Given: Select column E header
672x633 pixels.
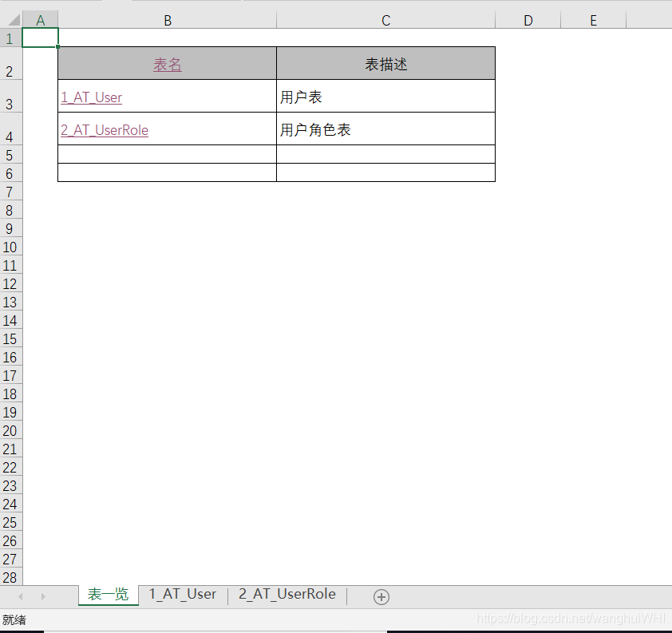Looking at the screenshot, I should 594,20.
